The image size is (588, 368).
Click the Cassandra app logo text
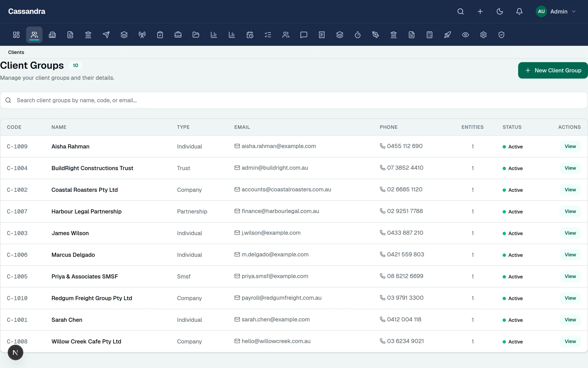27,12
